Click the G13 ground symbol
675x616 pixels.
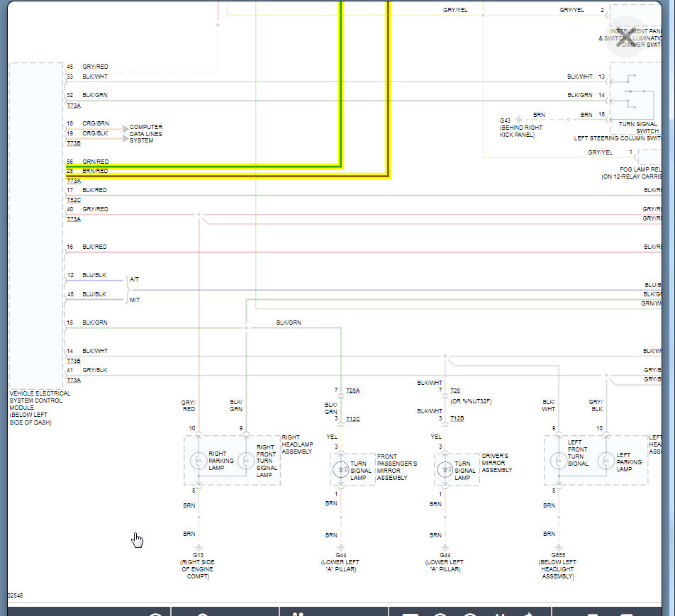[199, 547]
